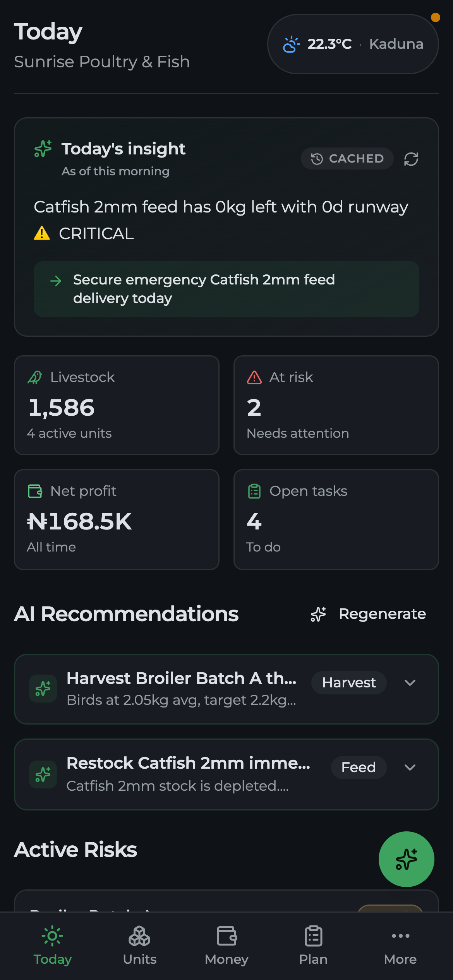Expand the Restock Catfish 2mm recommendation chevron
The image size is (453, 980).
(410, 767)
